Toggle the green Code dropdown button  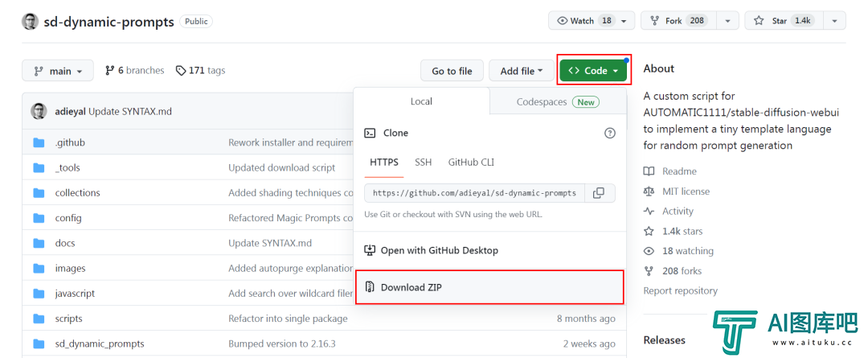pyautogui.click(x=593, y=71)
